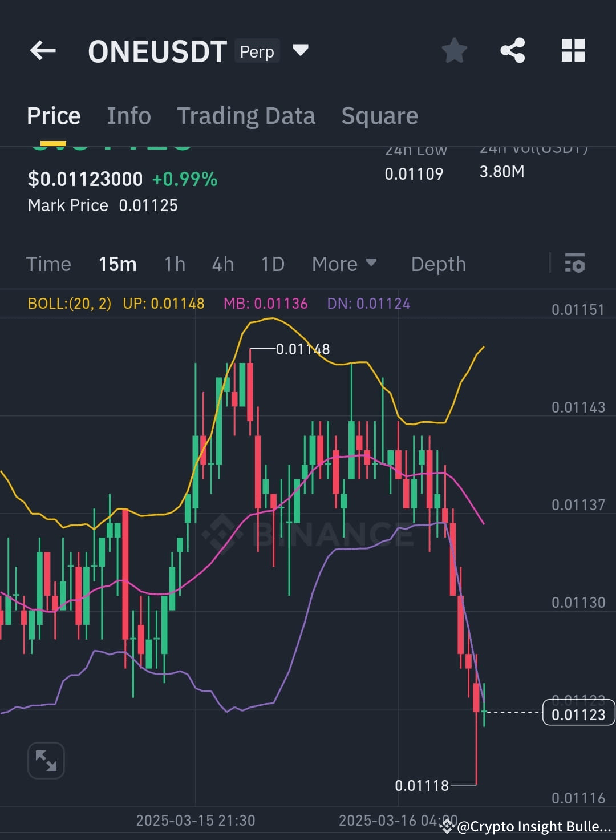
Task: Open the share options icon
Action: (x=512, y=51)
